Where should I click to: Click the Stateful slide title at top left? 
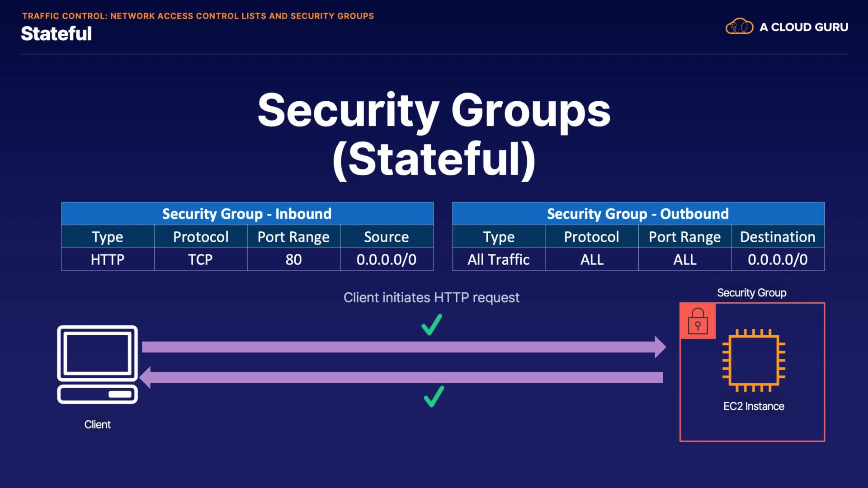tap(56, 34)
